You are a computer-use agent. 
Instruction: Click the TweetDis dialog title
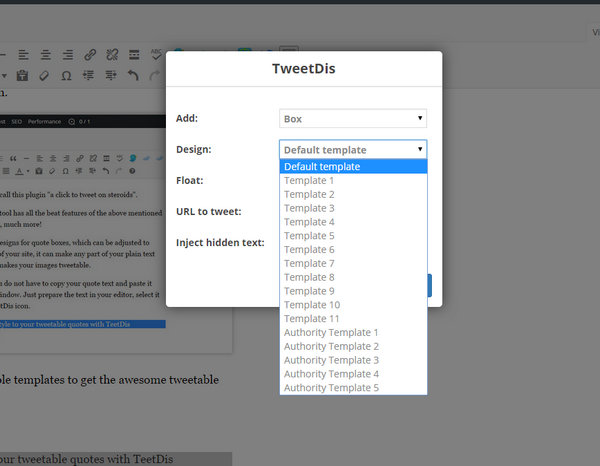[x=304, y=68]
